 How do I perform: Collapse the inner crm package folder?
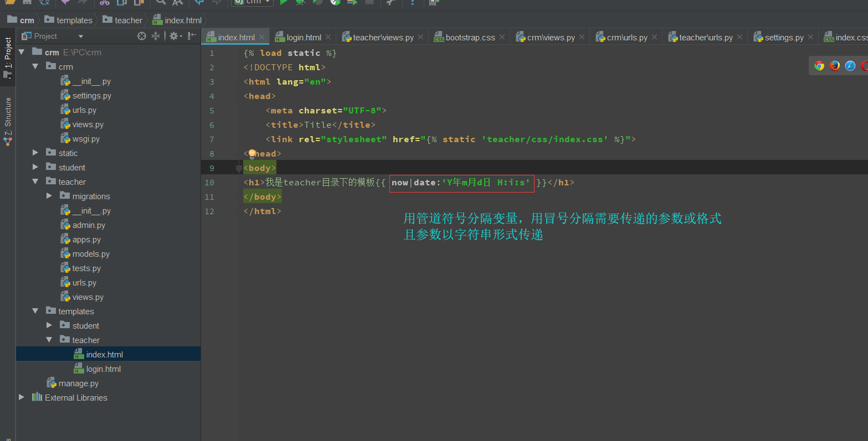[35, 66]
